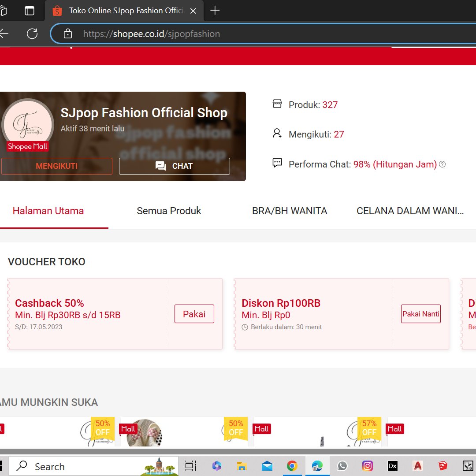
Task: Click the Performa Chat help question icon
Action: [x=443, y=164]
